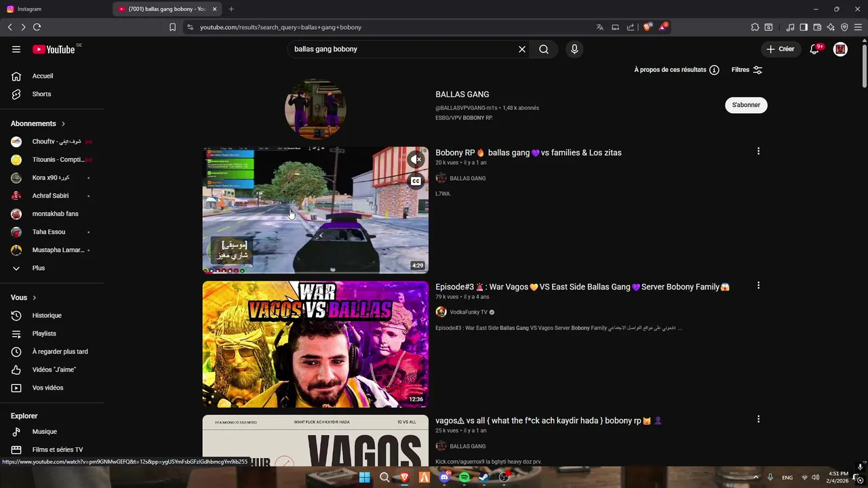Go back with the browser back arrow
The width and height of the screenshot is (868, 488).
tap(9, 27)
